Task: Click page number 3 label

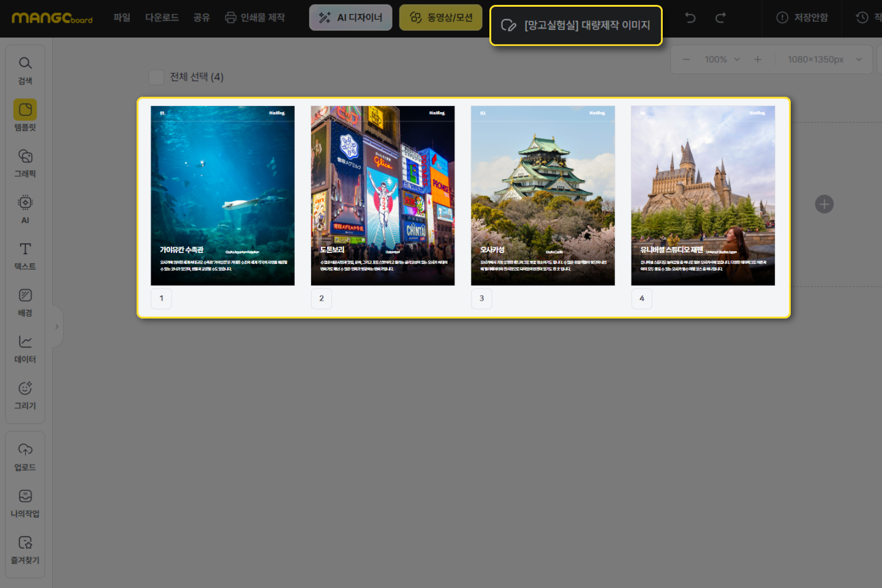Action: pyautogui.click(x=481, y=298)
